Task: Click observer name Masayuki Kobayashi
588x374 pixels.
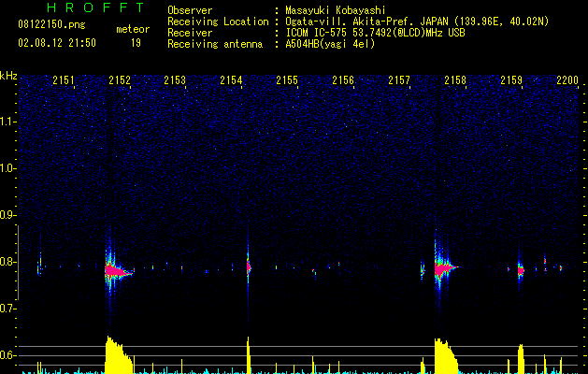Action: pyautogui.click(x=336, y=10)
